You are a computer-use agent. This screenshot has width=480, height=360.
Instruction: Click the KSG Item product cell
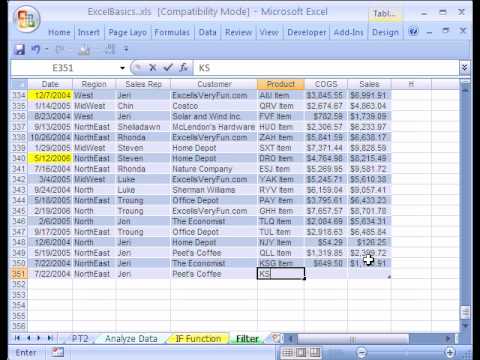tap(281, 263)
